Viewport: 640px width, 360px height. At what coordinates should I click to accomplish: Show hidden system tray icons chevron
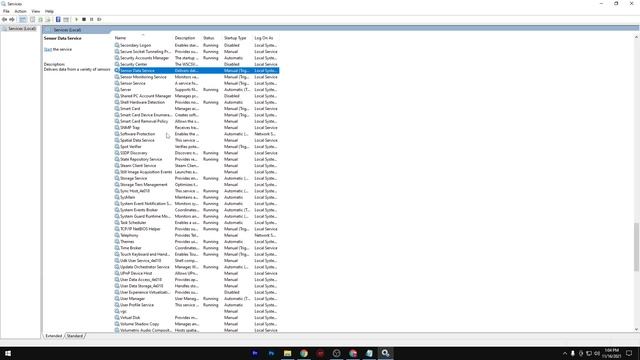coord(565,353)
